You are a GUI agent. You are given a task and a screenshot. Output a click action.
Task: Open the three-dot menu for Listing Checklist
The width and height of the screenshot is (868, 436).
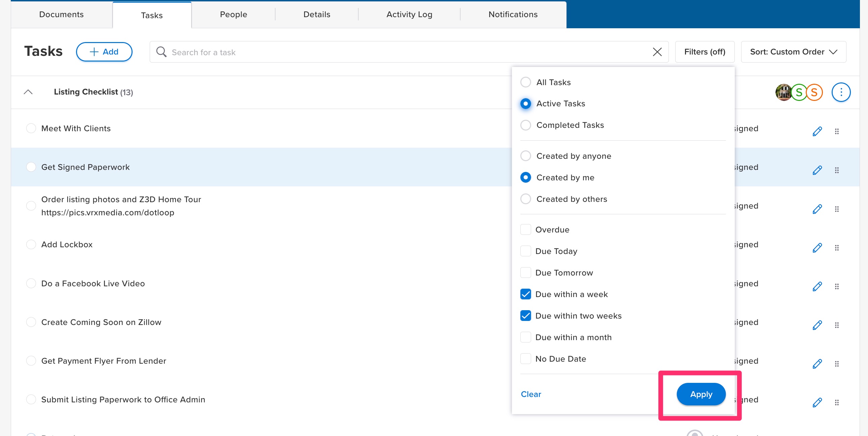coord(841,92)
